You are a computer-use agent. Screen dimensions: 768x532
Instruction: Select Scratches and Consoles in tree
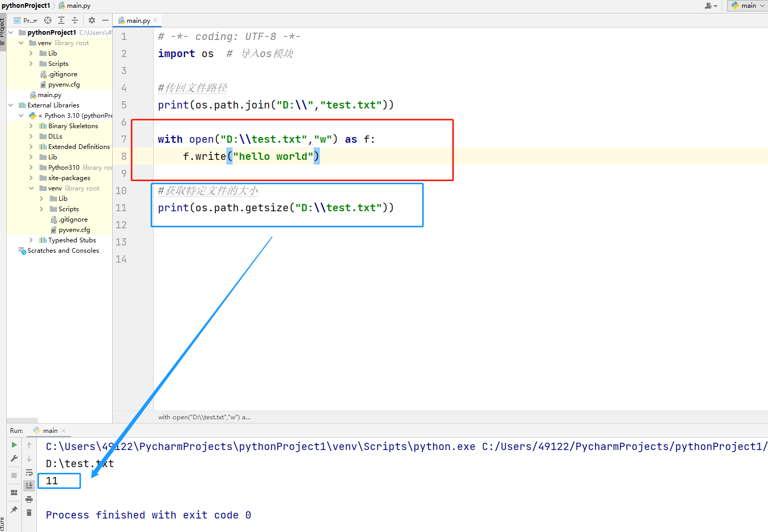point(63,251)
